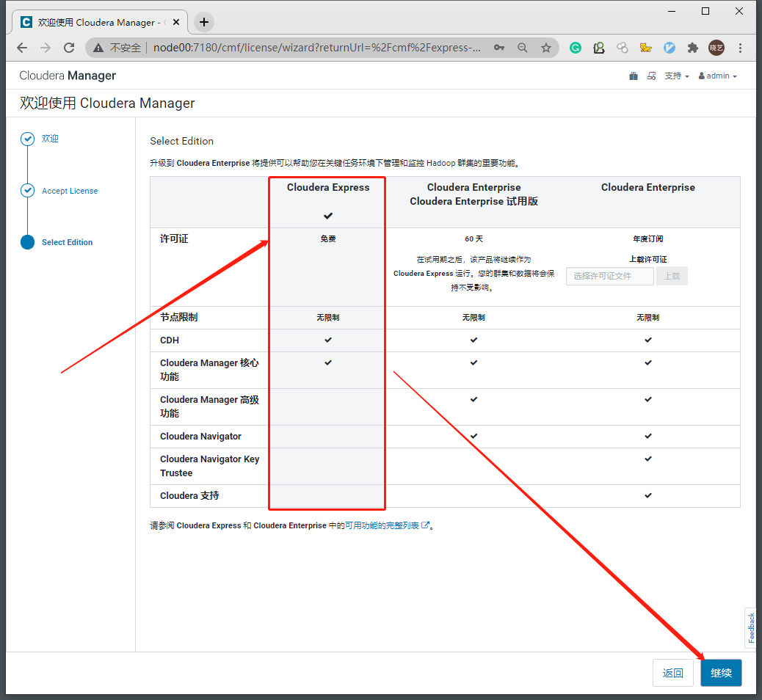Click the CDH row label

coord(170,340)
